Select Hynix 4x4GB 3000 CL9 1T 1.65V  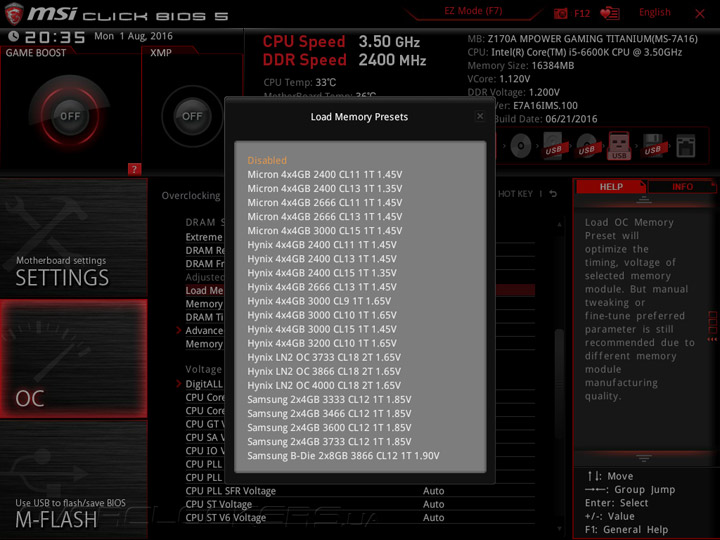click(x=319, y=301)
